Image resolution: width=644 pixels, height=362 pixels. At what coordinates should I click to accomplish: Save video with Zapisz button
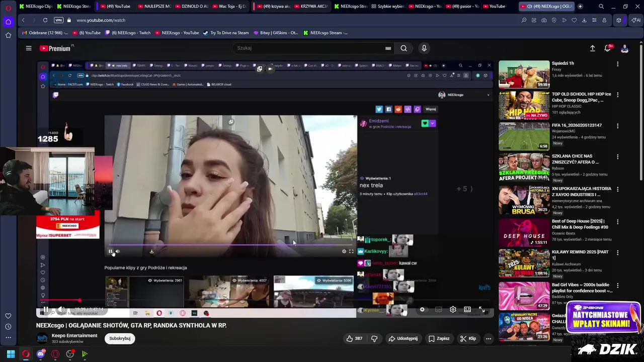point(439,338)
